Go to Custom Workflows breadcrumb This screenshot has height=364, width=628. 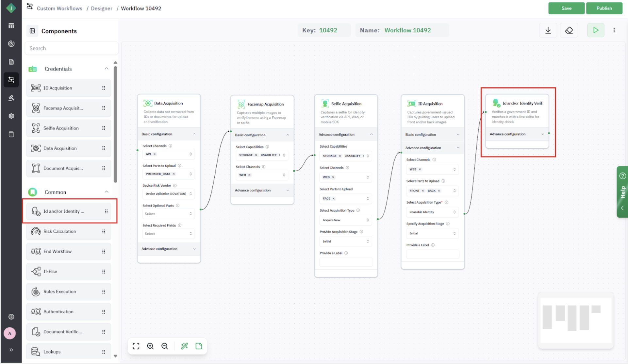[x=59, y=8]
